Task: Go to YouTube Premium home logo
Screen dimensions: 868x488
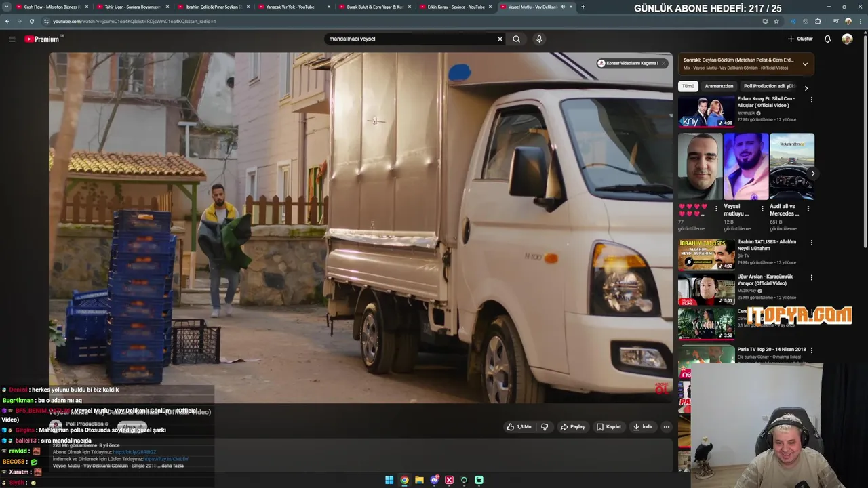Action: [43, 39]
